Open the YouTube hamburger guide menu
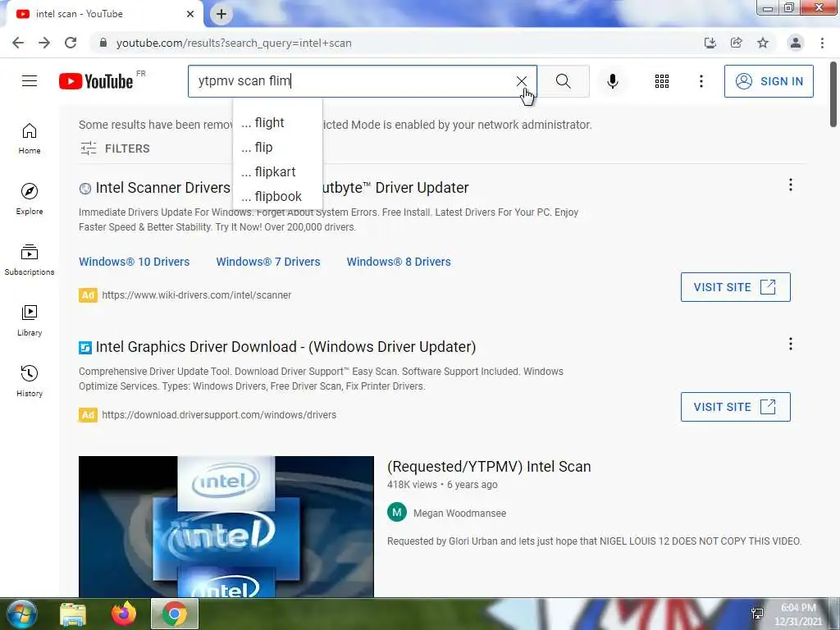 tap(30, 81)
